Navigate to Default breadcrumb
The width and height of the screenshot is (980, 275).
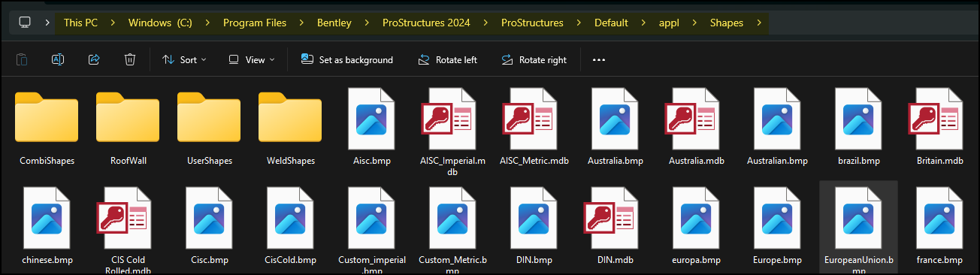[611, 23]
